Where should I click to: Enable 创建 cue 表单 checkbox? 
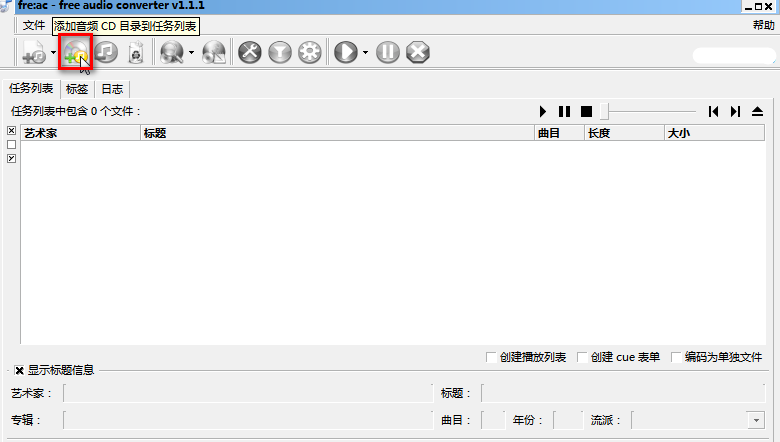(582, 357)
